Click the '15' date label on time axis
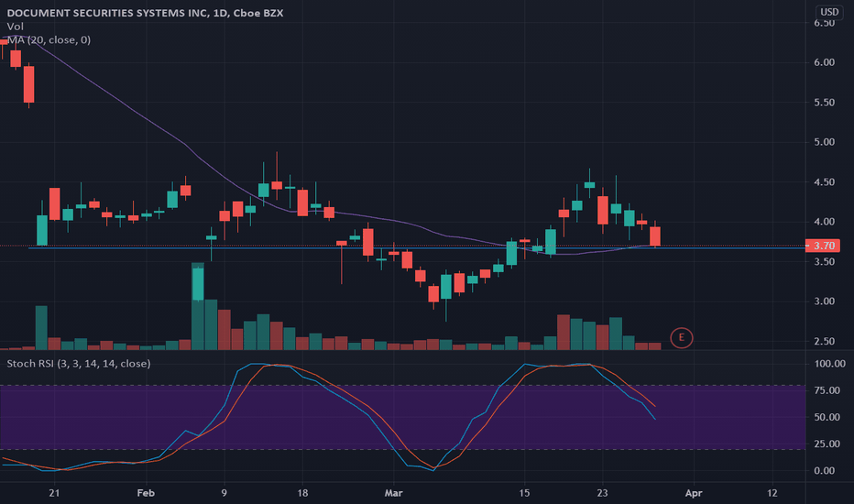The width and height of the screenshot is (854, 504). 524,493
